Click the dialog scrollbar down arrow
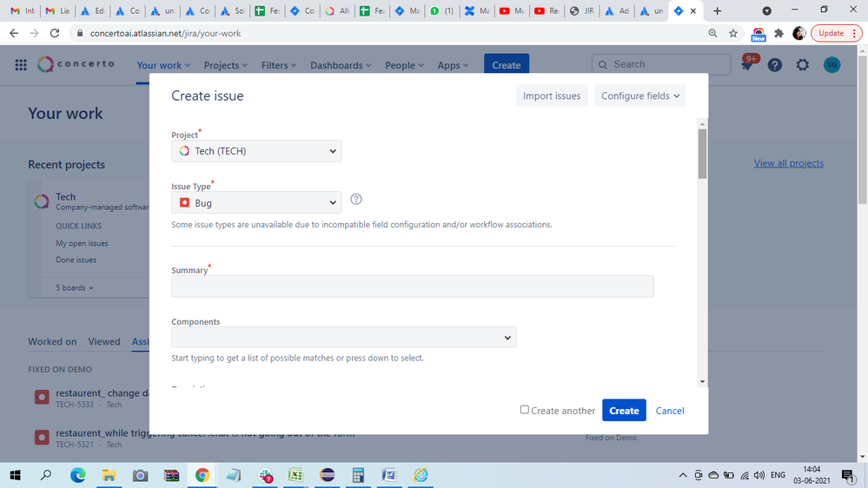The height and width of the screenshot is (488, 868). coord(702,382)
